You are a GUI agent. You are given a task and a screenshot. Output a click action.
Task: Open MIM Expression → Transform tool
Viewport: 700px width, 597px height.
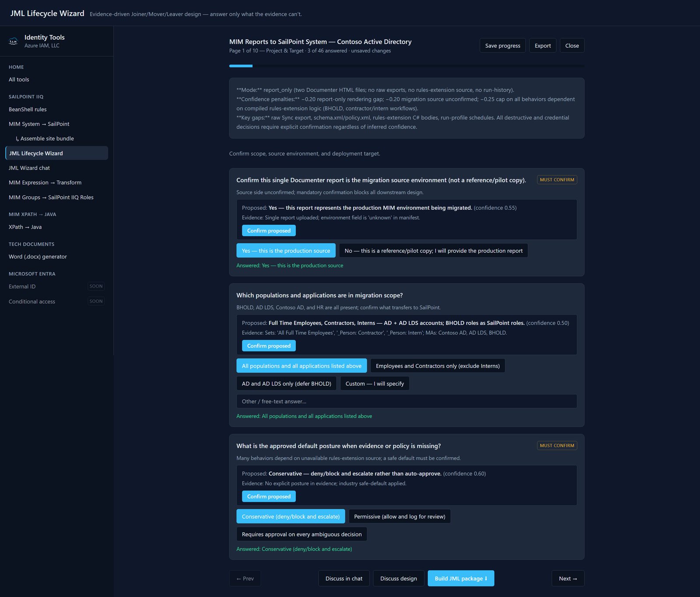pos(45,182)
